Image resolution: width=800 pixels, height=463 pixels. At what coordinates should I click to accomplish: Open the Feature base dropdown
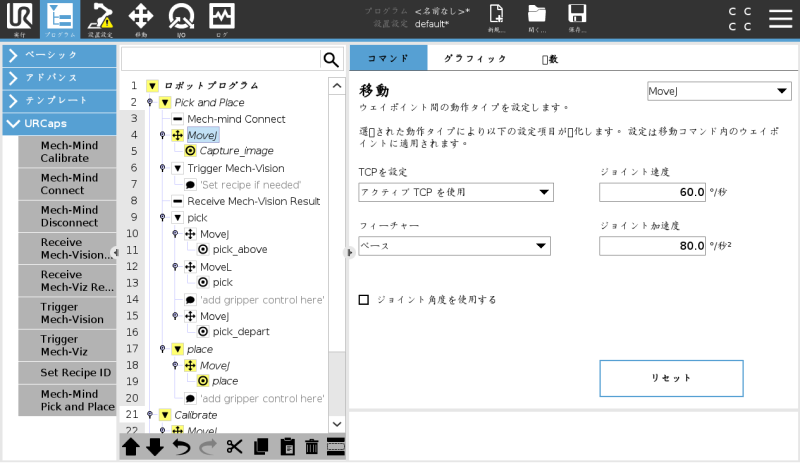coord(454,246)
